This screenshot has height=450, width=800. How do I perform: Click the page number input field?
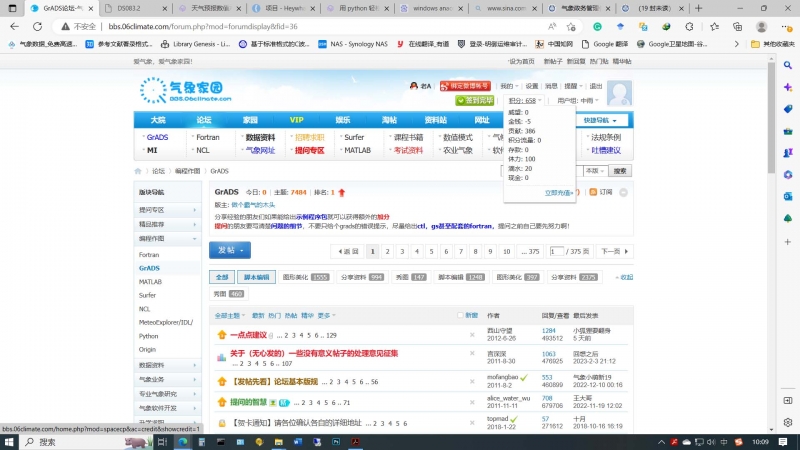click(x=555, y=252)
